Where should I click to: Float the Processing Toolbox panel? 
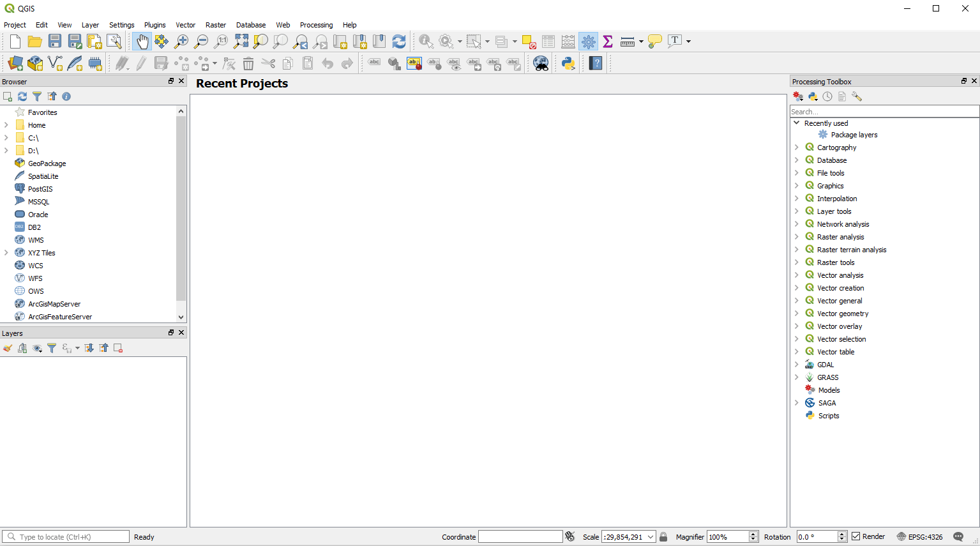(x=964, y=81)
